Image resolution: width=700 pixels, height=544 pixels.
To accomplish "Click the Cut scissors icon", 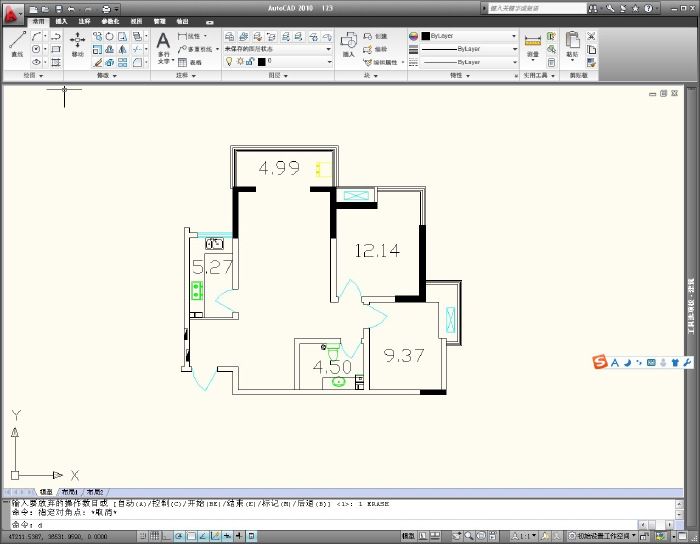I will coord(591,36).
